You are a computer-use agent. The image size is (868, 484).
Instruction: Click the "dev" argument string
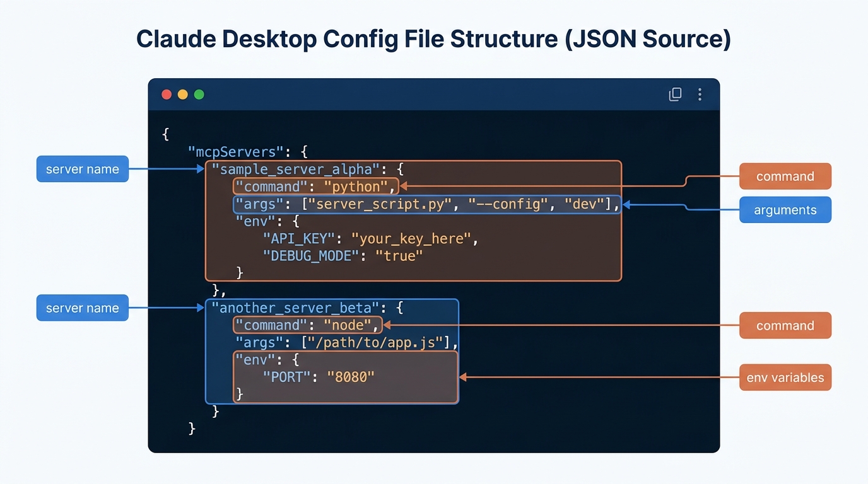click(585, 204)
